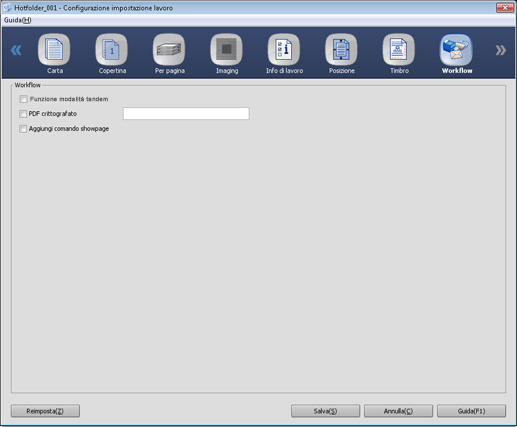The height and width of the screenshot is (427, 517).
Task: Open the Copertina cover settings icon
Action: [111, 50]
